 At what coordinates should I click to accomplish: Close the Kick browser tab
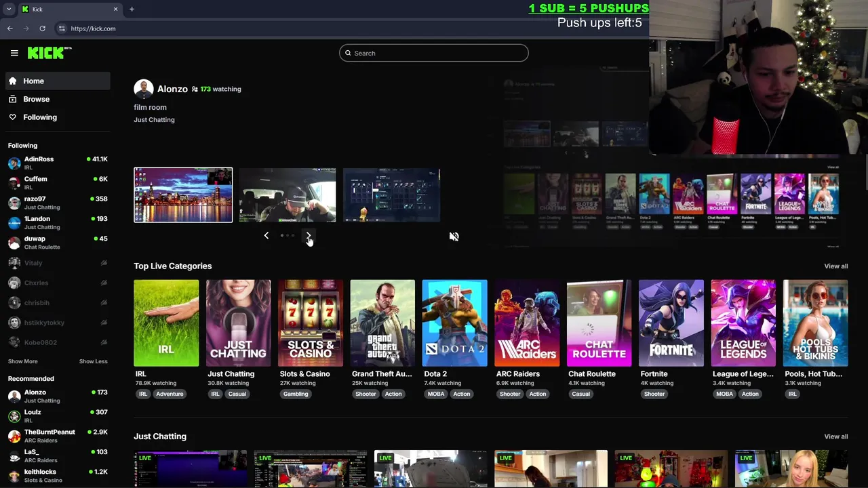pos(115,9)
